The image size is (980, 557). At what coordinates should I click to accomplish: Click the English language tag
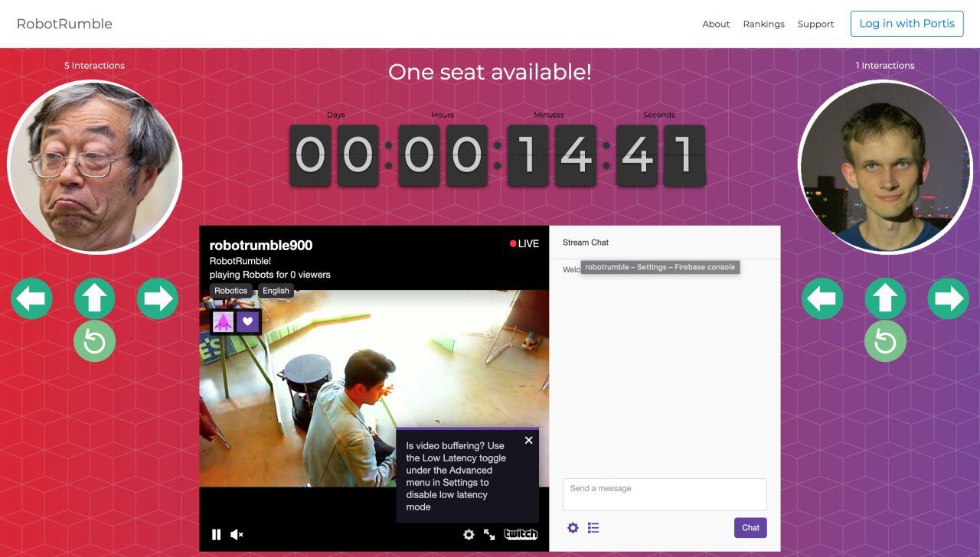[276, 291]
